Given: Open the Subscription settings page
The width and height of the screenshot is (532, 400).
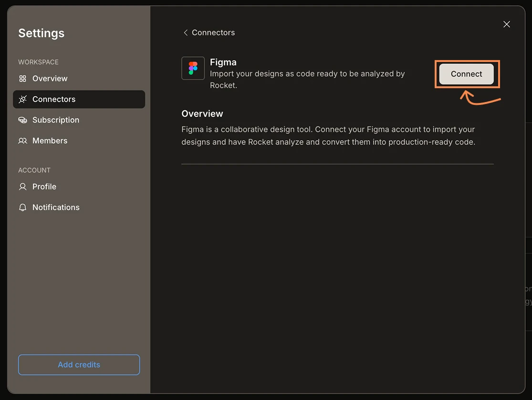Looking at the screenshot, I should point(79,120).
